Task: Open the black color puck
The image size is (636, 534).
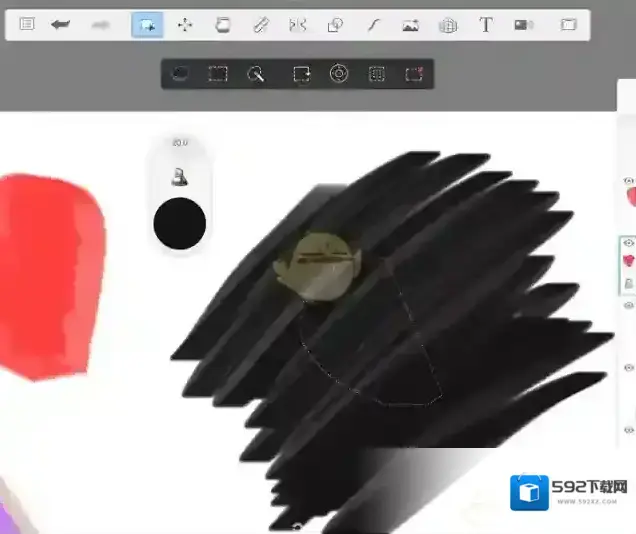Action: click(x=180, y=223)
